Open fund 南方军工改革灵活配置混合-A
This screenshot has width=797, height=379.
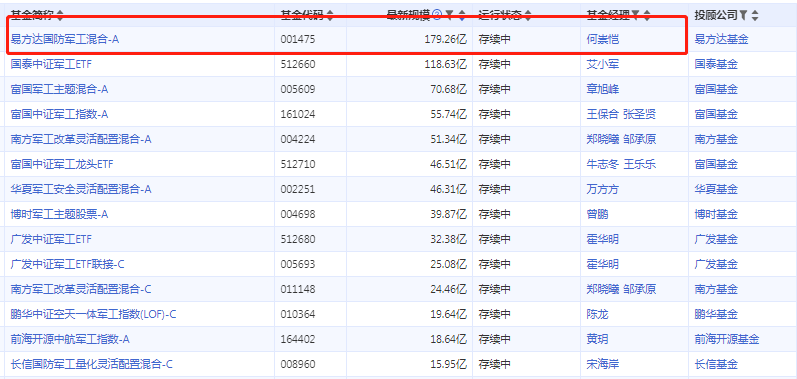tap(81, 139)
